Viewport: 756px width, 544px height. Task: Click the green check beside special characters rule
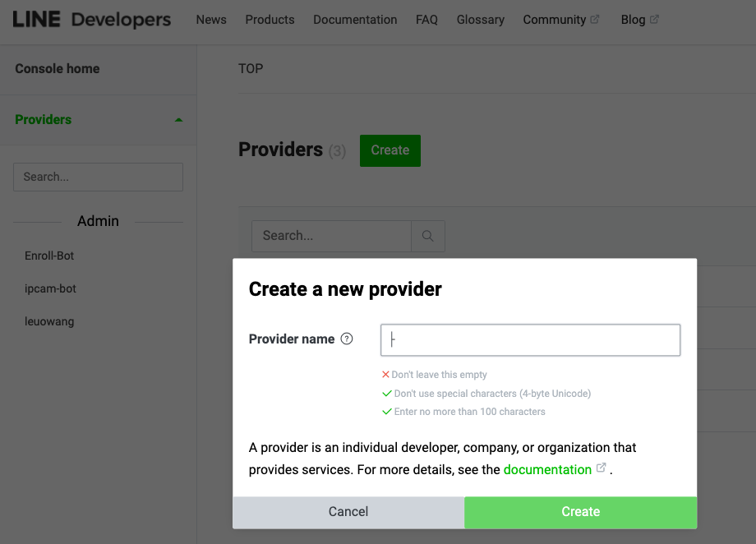[x=387, y=394]
